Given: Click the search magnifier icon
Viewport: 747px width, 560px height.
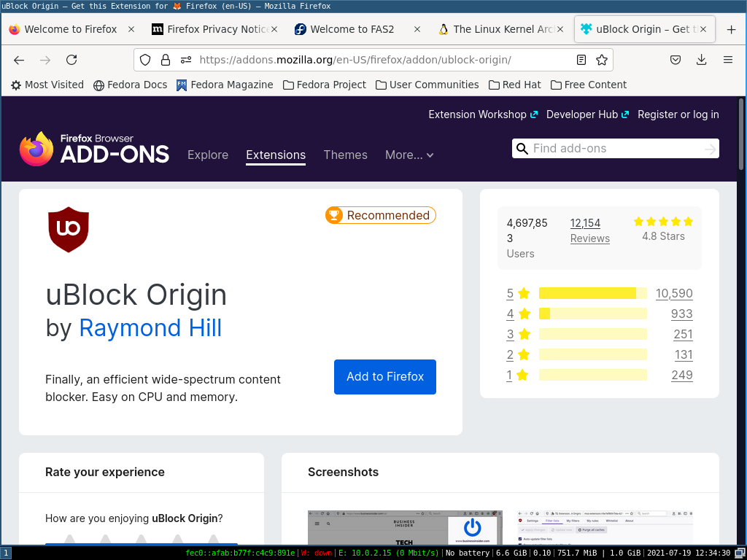Looking at the screenshot, I should (522, 149).
